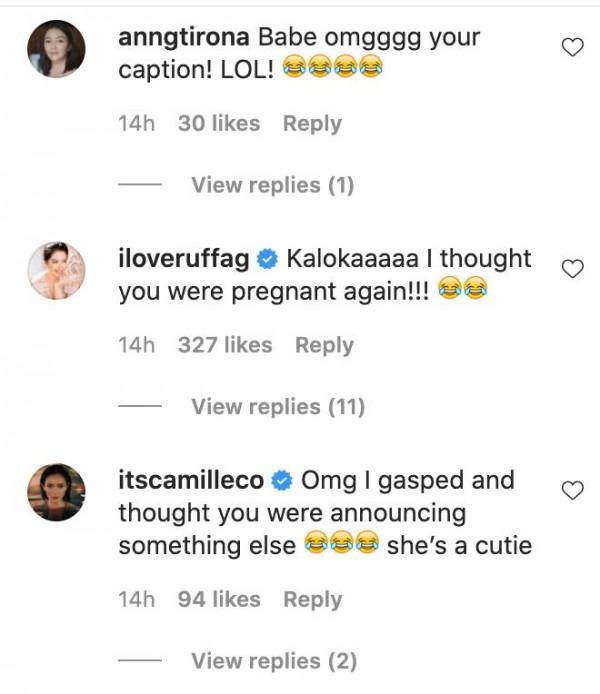The width and height of the screenshot is (600, 694).
Task: Like anngtirona's comment with the heart
Action: tap(572, 48)
